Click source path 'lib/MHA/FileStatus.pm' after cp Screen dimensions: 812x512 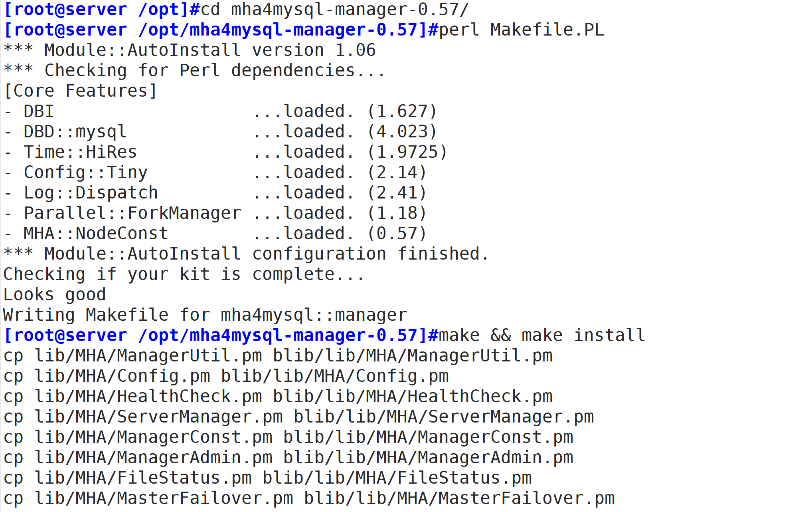(x=143, y=478)
